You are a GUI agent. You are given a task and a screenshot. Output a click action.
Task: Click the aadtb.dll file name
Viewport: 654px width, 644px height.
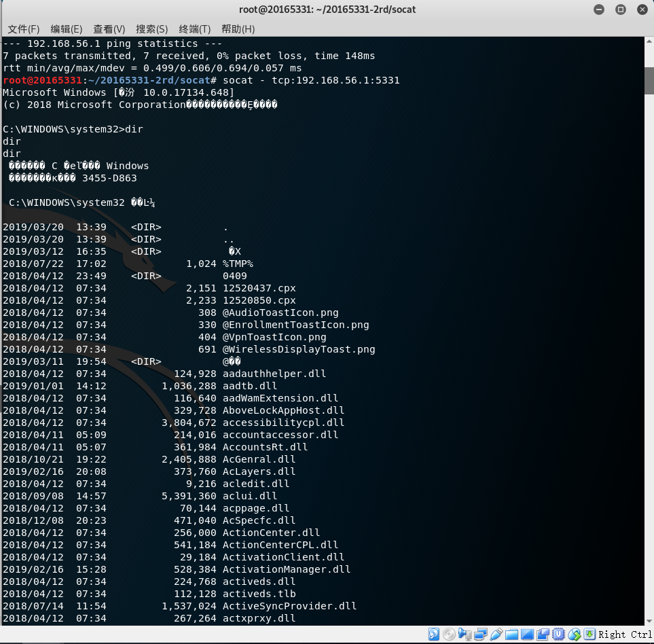(x=250, y=386)
